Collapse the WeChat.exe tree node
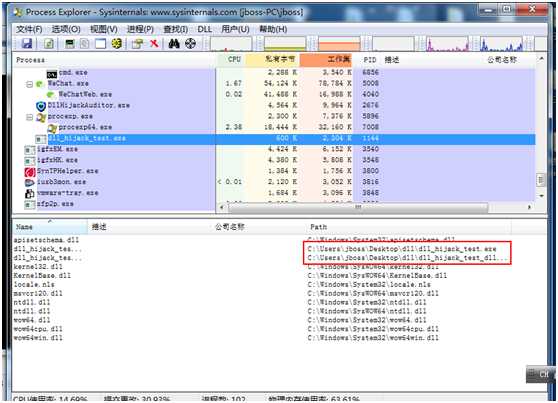This screenshot has width=558, height=403. coord(30,84)
